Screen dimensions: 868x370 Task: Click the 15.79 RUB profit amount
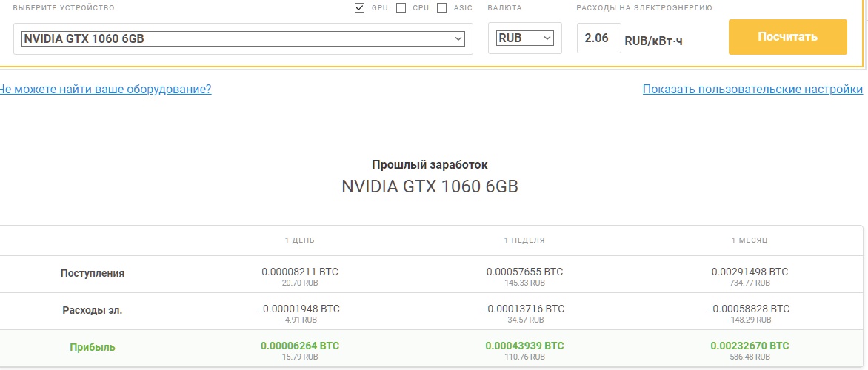299,357
